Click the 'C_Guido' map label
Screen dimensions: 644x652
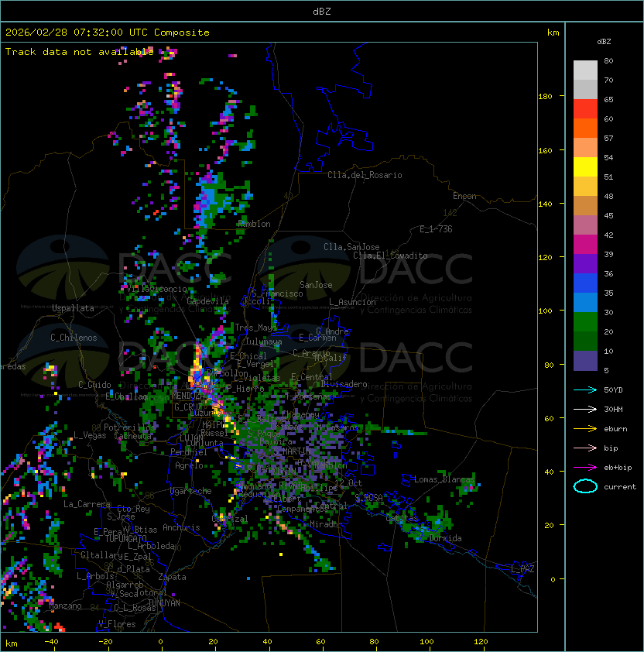pyautogui.click(x=94, y=385)
